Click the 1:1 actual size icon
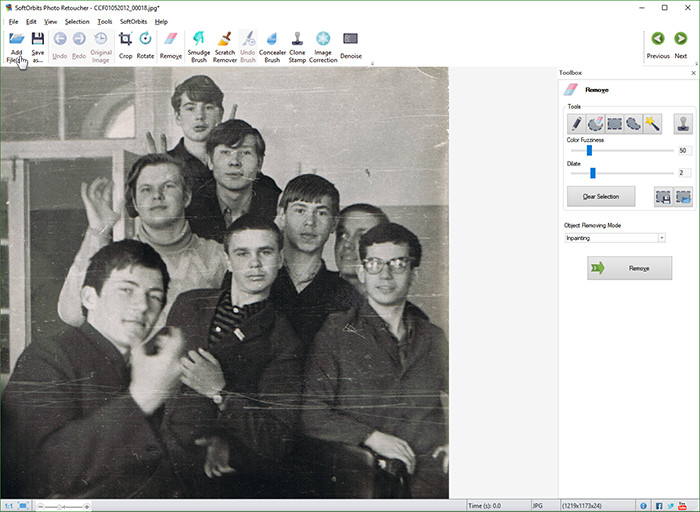700x512 pixels. 8,506
